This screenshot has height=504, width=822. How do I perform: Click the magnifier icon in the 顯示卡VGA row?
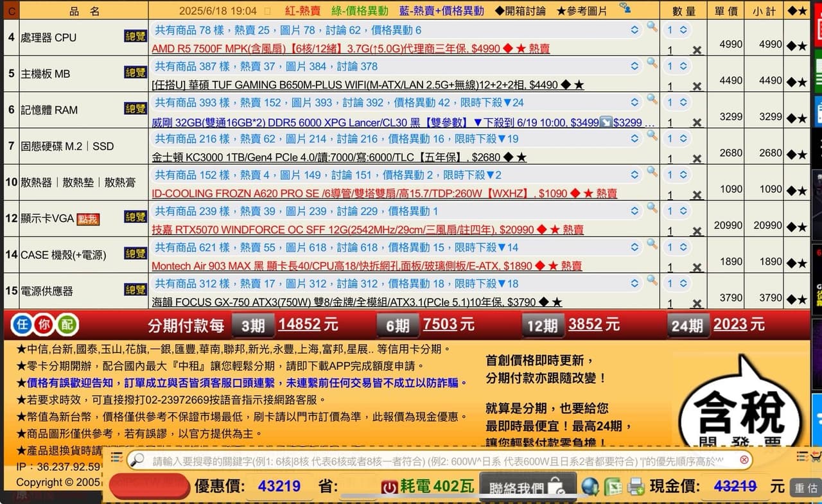coord(652,208)
